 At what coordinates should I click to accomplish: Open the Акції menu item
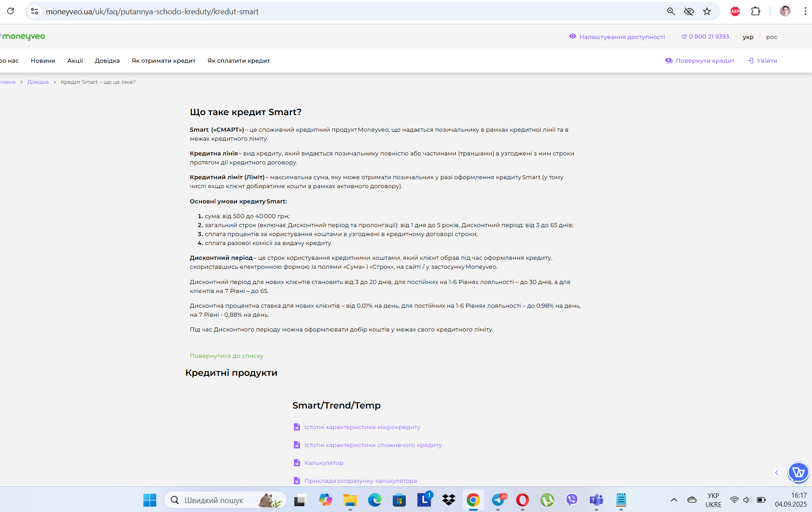pos(75,60)
